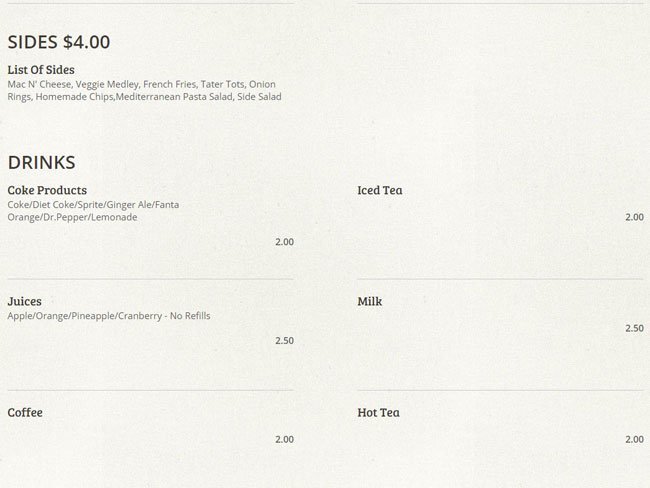
Task: Select the Hot Tea menu item
Action: [378, 412]
